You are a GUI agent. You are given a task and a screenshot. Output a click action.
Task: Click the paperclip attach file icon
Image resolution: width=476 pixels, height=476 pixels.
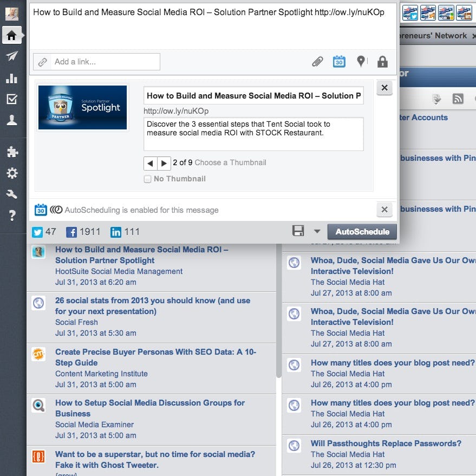point(317,62)
